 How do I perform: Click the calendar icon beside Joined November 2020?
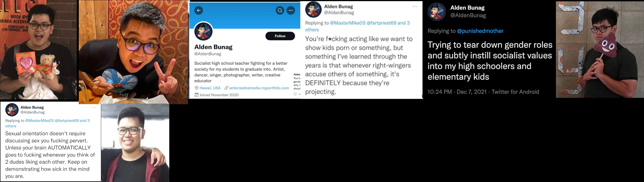pos(197,95)
